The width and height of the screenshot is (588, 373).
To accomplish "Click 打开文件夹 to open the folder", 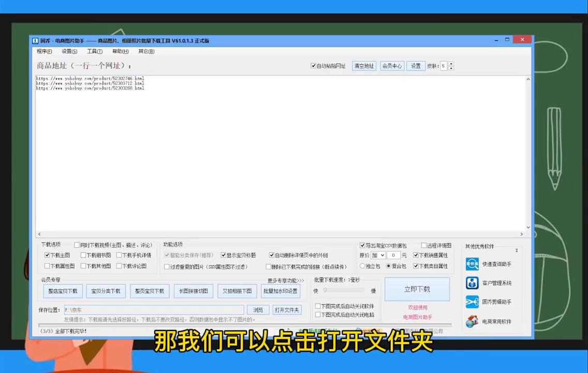I will tap(287, 310).
